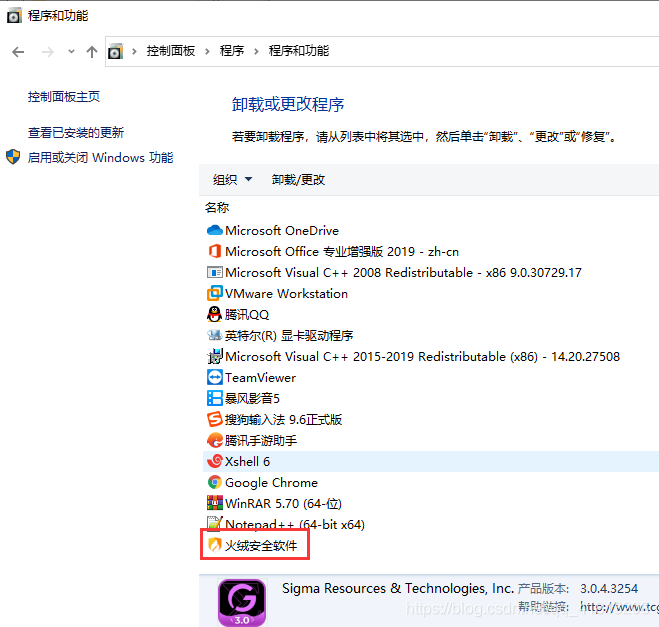Open 启用或关闭 Windows 功能 link
Viewport: 659px width, 627px height.
100,158
